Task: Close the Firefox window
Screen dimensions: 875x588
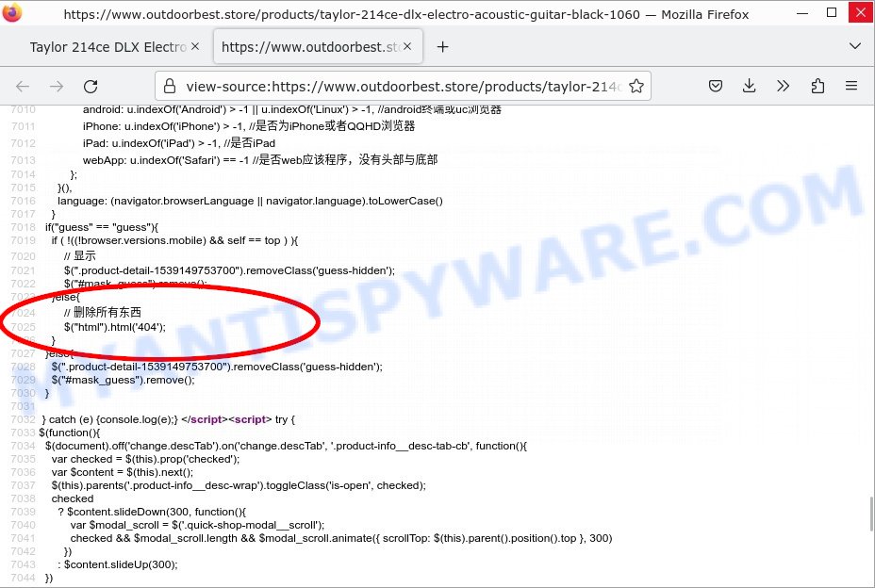Action: tap(861, 13)
